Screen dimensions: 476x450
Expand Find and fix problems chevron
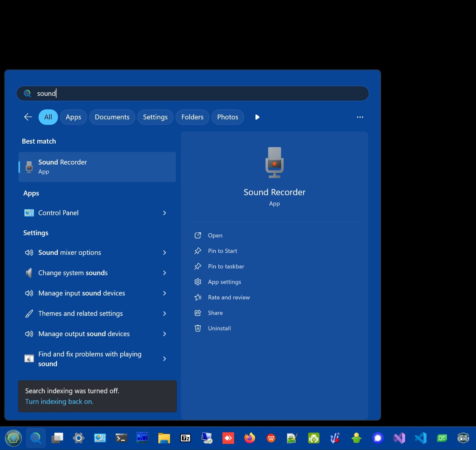tap(164, 359)
